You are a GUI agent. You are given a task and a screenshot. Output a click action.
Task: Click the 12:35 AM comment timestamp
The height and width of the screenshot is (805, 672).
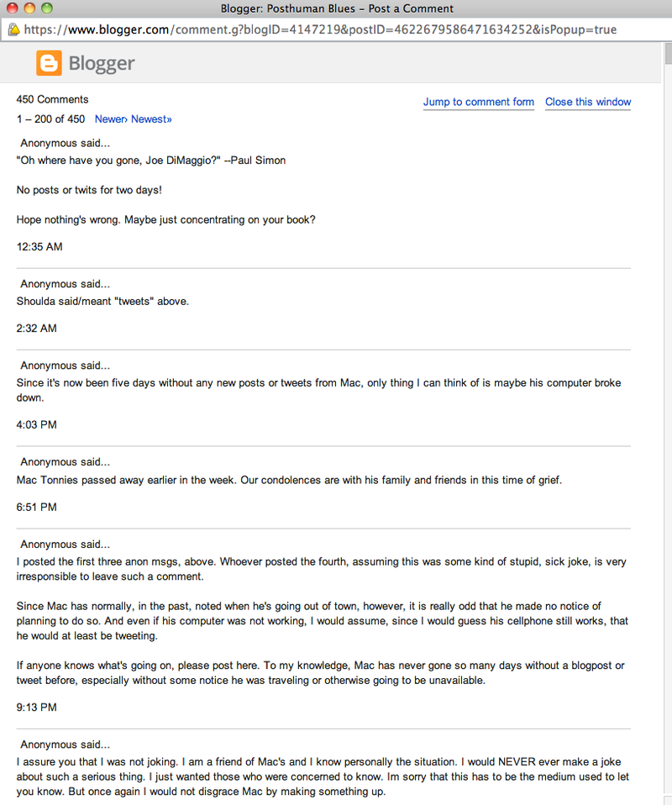[x=39, y=246]
